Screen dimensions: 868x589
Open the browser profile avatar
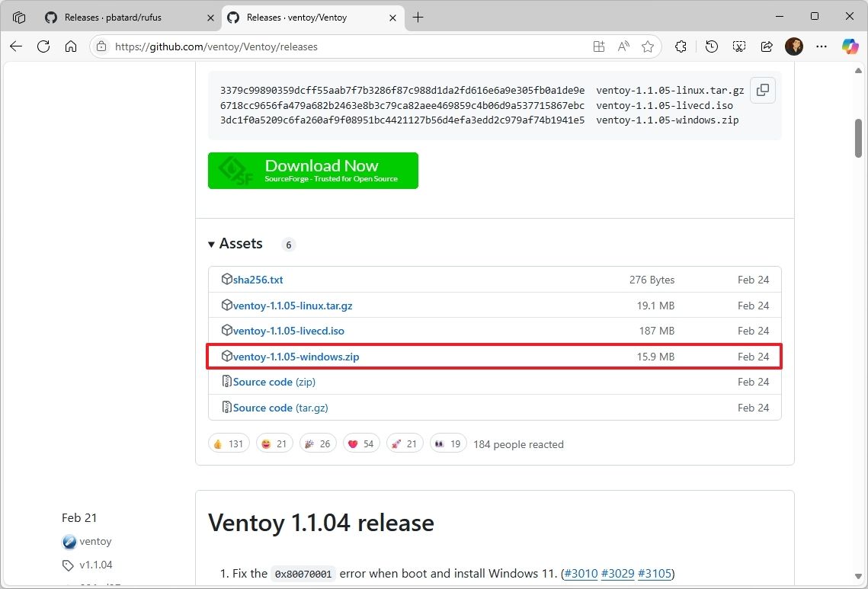pos(794,46)
